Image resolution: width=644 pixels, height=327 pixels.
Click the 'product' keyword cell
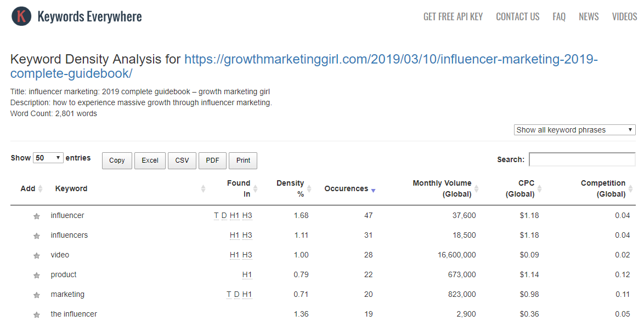(64, 274)
